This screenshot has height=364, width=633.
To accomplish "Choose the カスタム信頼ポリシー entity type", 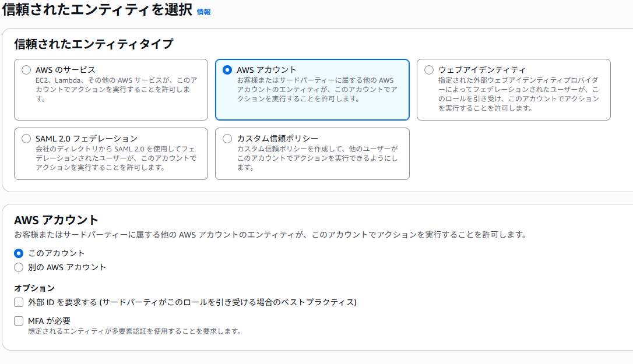I will pyautogui.click(x=227, y=138).
